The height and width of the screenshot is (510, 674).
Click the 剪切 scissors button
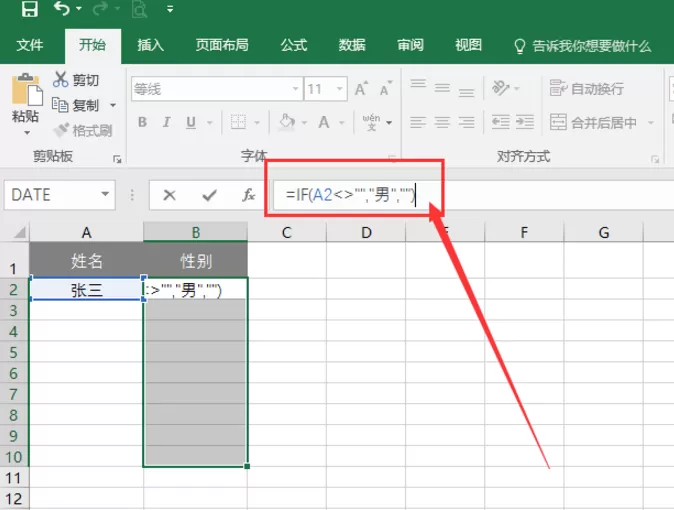point(76,80)
